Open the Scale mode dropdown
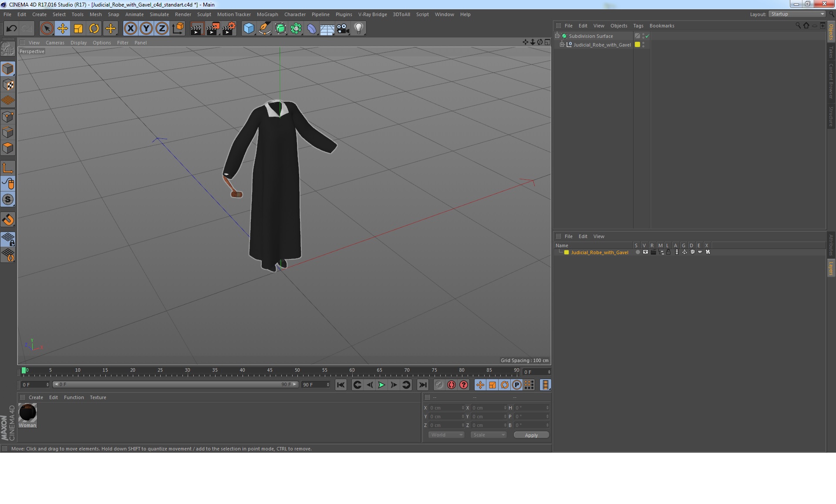The width and height of the screenshot is (836, 504). pyautogui.click(x=488, y=435)
